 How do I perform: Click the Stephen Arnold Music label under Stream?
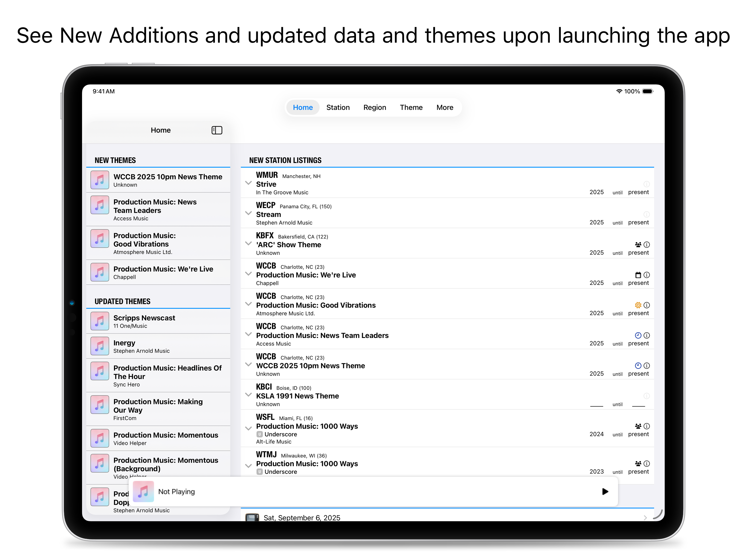tap(284, 223)
